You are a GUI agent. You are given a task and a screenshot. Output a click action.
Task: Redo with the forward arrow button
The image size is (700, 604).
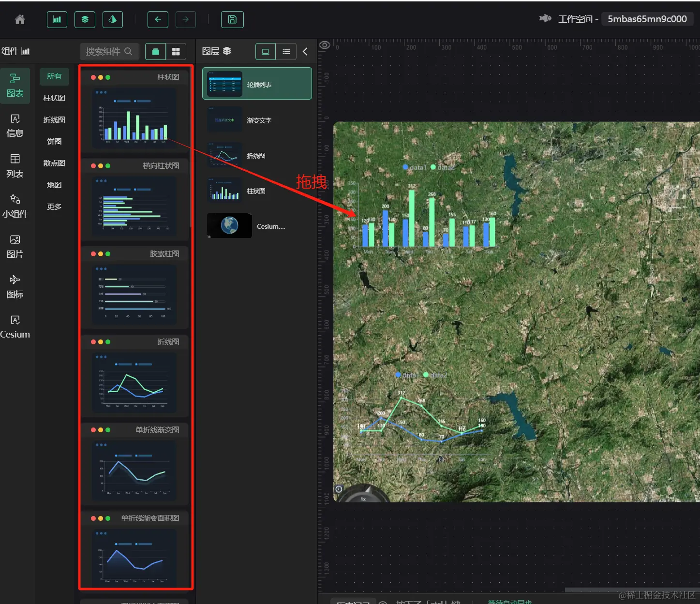186,19
